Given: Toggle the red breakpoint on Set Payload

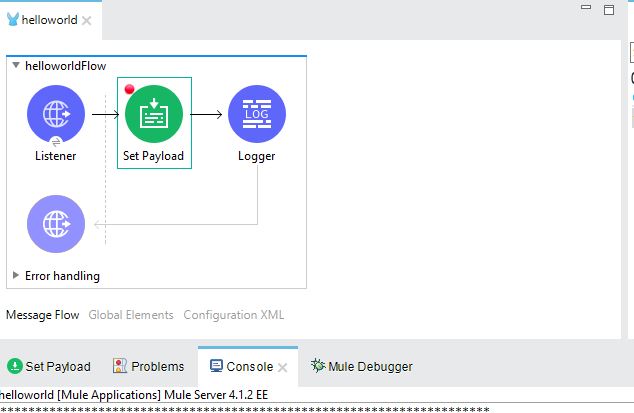Looking at the screenshot, I should click(129, 89).
